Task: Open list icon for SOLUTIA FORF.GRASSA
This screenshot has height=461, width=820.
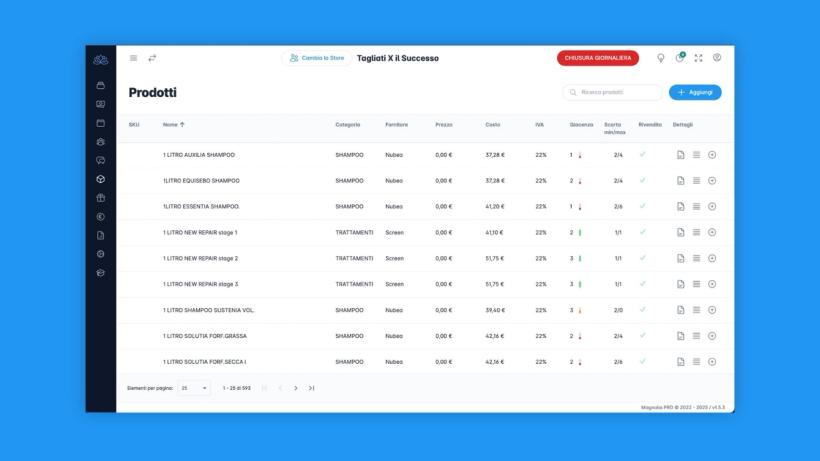Action: click(x=696, y=336)
